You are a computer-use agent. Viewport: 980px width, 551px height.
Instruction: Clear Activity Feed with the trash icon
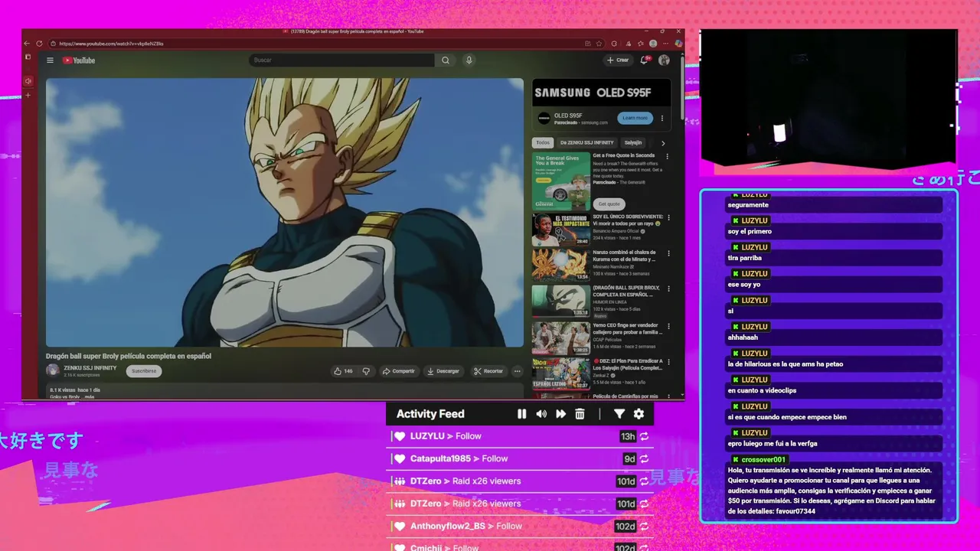(x=580, y=414)
